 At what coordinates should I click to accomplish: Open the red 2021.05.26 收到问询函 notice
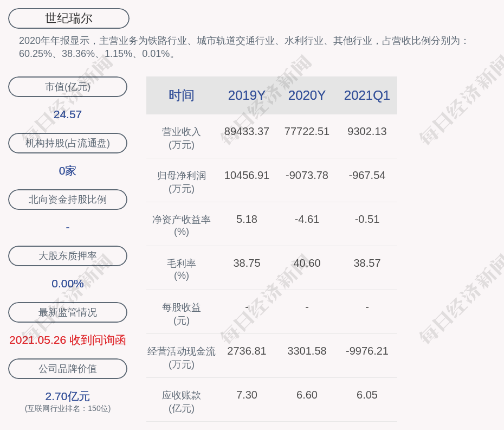point(68,340)
